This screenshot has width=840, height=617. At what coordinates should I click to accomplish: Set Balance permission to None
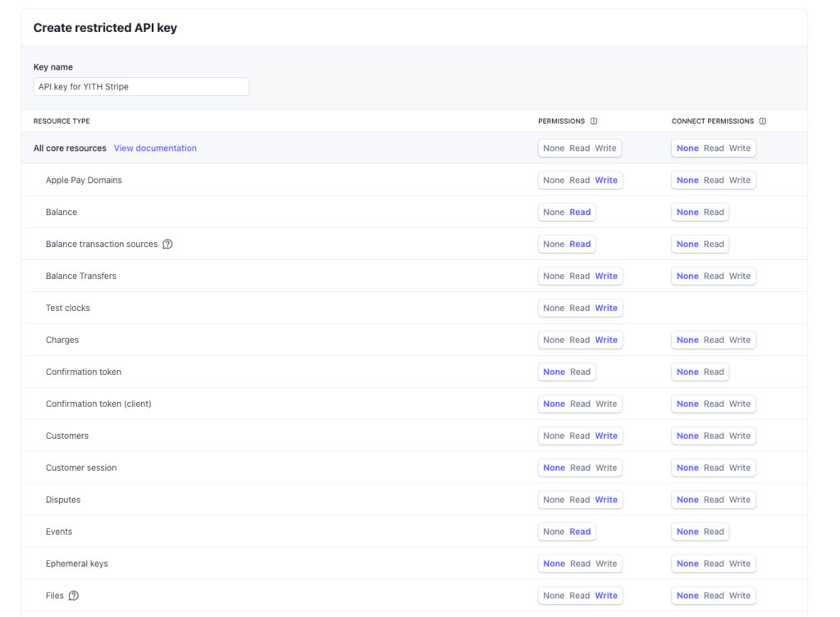click(x=554, y=212)
